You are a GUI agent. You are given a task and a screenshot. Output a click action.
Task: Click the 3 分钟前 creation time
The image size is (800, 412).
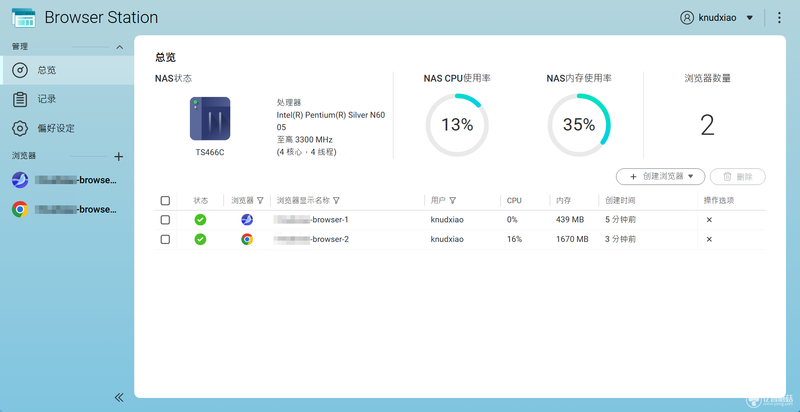[x=620, y=239]
